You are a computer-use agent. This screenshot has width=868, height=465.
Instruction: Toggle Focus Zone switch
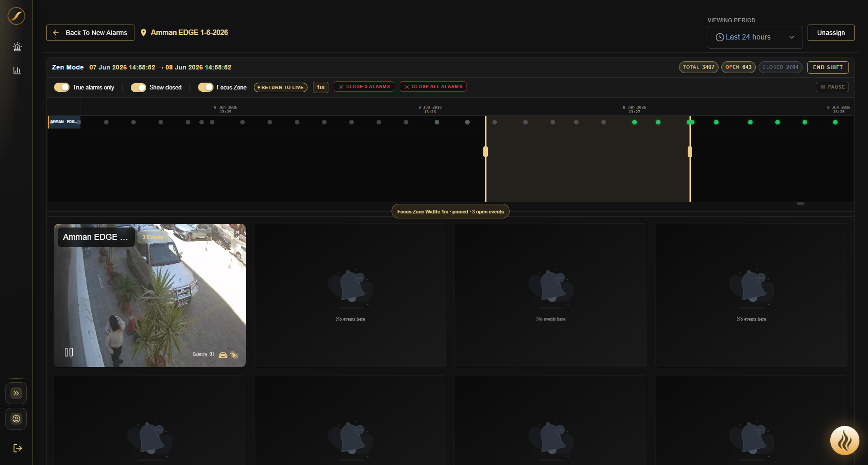(x=206, y=87)
